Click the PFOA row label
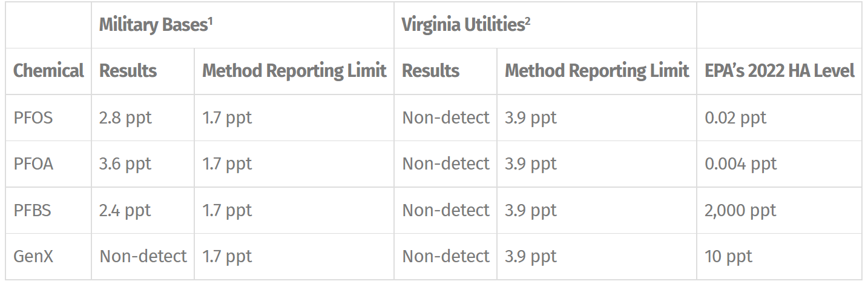The height and width of the screenshot is (284, 868). (33, 163)
